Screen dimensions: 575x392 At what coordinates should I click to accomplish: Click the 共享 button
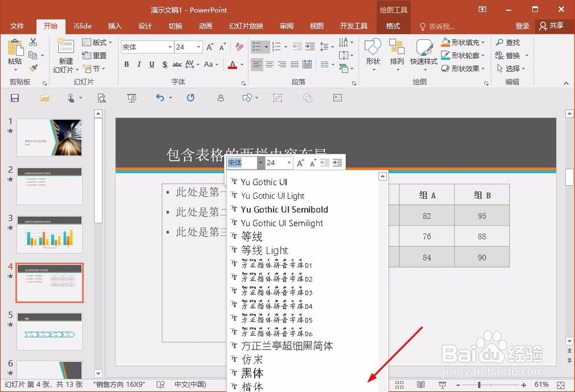[557, 26]
